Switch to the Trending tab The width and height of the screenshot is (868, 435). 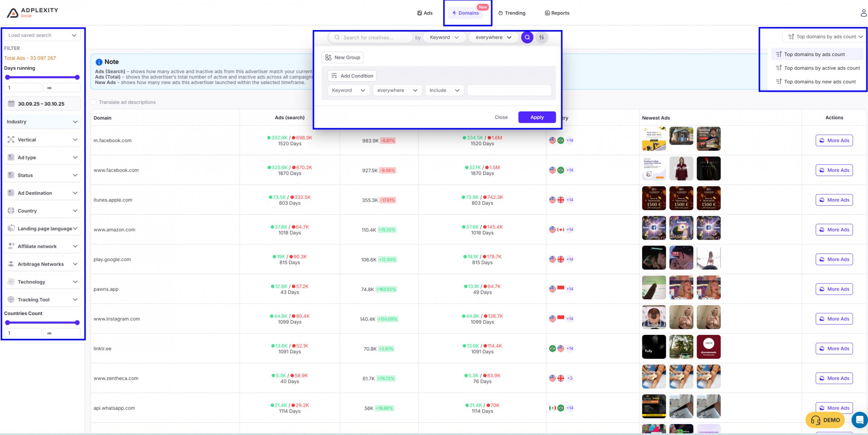[512, 13]
